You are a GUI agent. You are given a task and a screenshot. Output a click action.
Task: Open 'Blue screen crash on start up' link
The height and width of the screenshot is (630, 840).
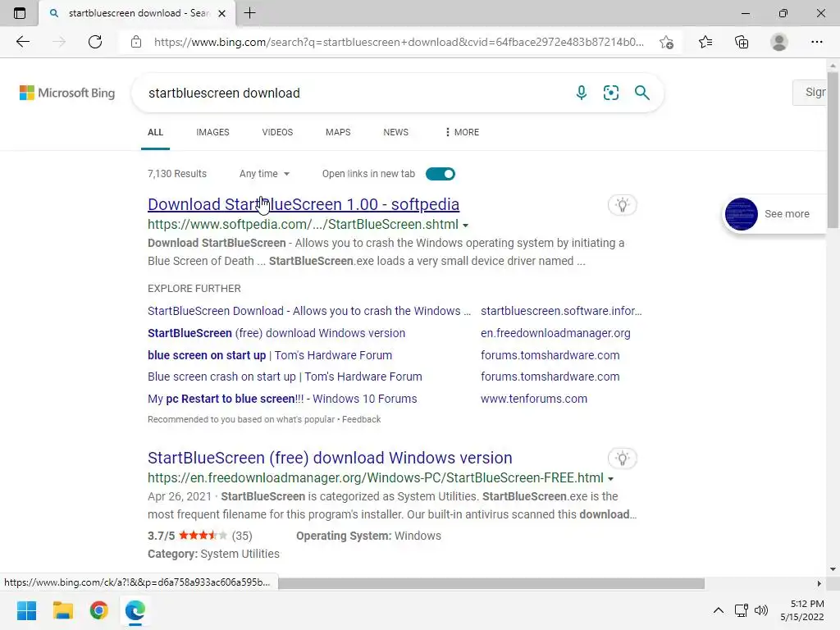pyautogui.click(x=285, y=377)
